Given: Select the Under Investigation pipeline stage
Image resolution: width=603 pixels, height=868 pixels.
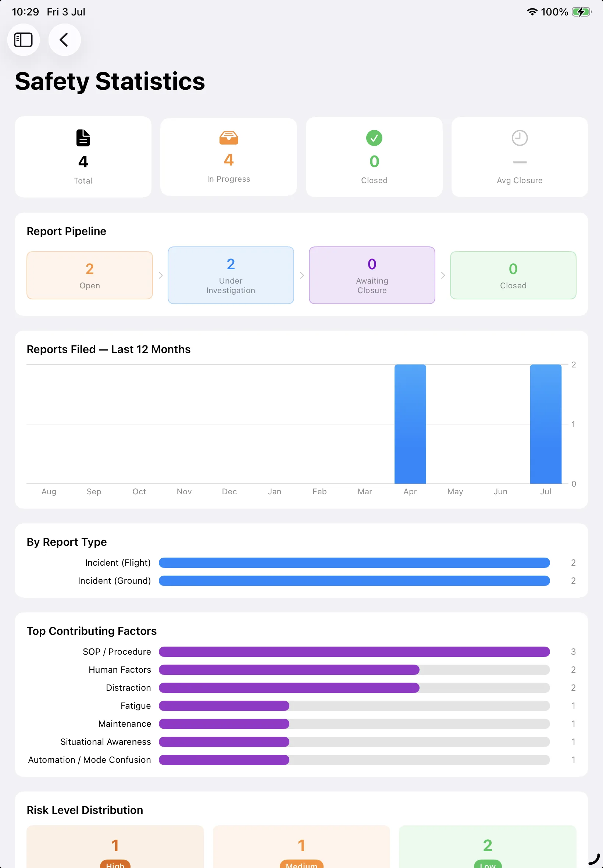Looking at the screenshot, I should (x=231, y=275).
